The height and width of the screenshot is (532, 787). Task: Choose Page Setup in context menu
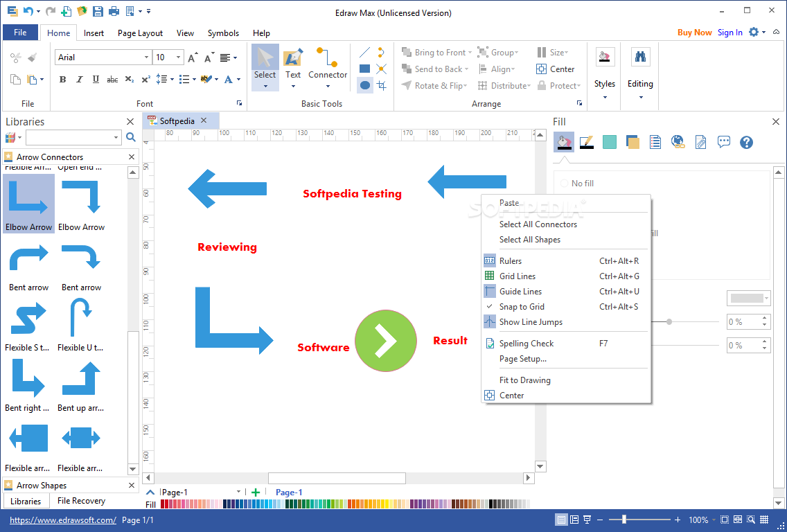tap(565, 359)
